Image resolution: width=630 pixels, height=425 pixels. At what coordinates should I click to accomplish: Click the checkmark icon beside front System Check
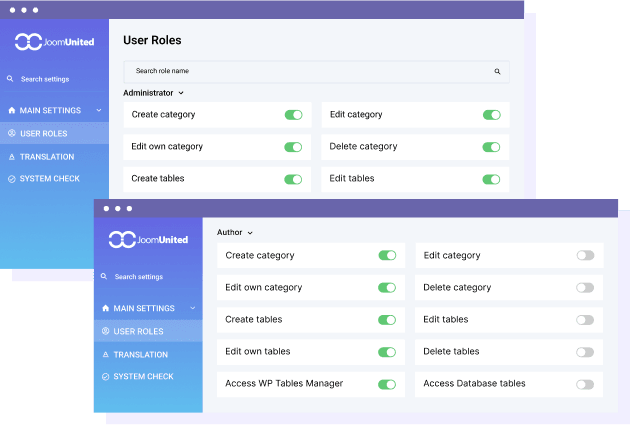click(x=105, y=377)
